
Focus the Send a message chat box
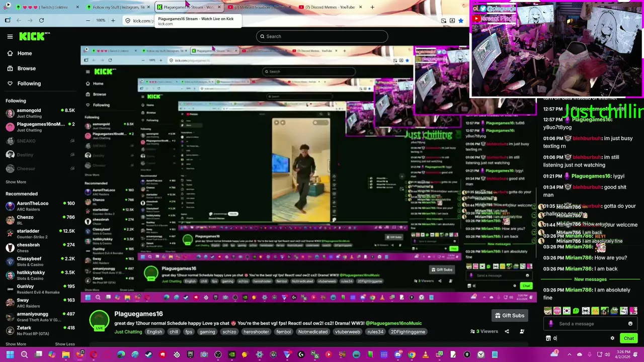590,324
